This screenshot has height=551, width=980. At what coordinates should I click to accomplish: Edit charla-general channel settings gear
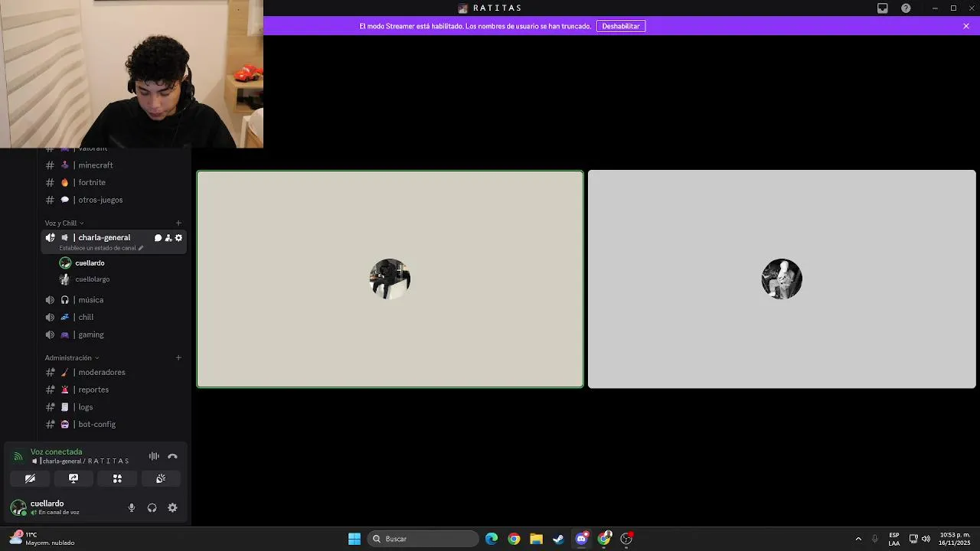(178, 238)
